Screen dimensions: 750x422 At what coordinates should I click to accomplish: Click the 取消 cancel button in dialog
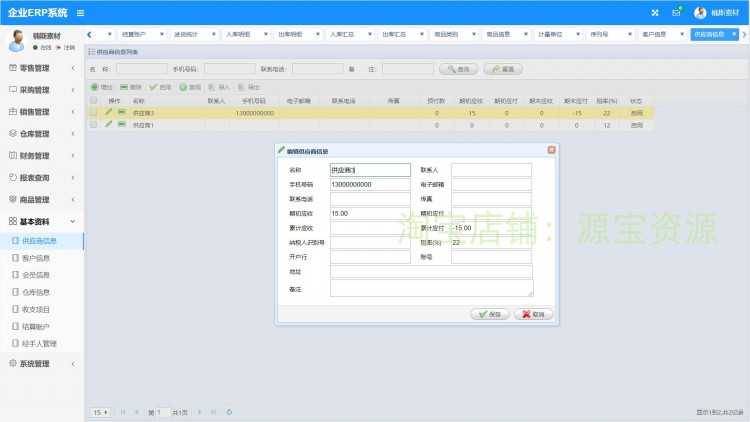pos(533,314)
